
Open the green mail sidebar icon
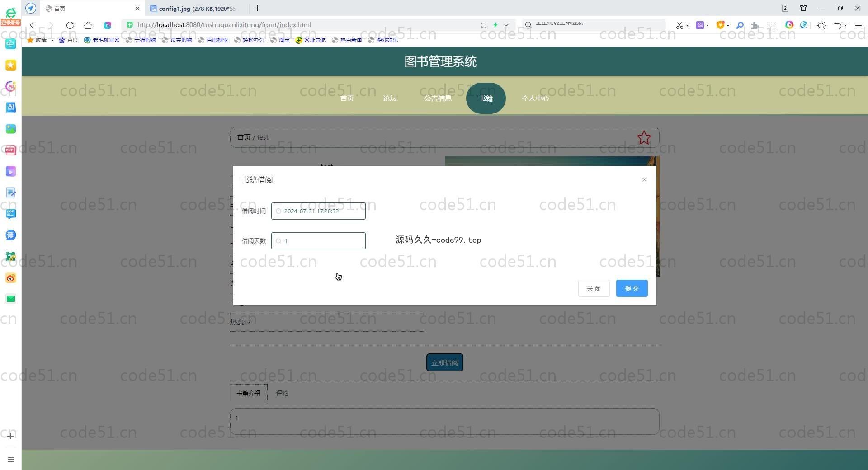(x=11, y=299)
